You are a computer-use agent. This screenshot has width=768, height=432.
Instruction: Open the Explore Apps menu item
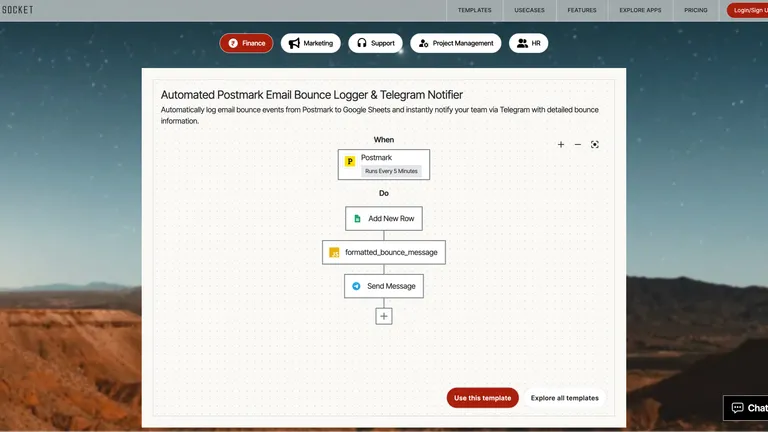pos(640,10)
